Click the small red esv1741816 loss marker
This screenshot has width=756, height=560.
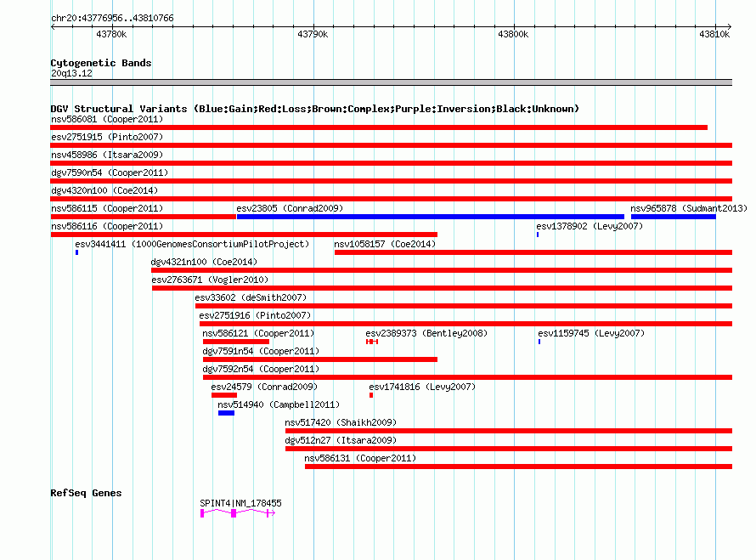pos(371,395)
